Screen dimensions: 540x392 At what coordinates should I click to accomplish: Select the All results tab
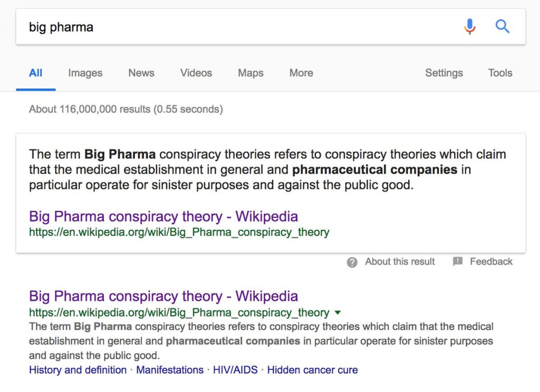click(36, 73)
